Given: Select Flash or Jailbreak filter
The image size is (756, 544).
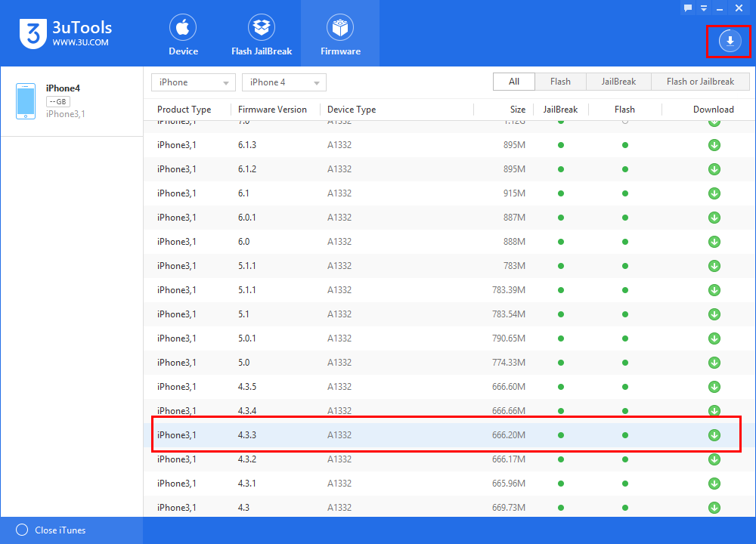Looking at the screenshot, I should point(700,82).
